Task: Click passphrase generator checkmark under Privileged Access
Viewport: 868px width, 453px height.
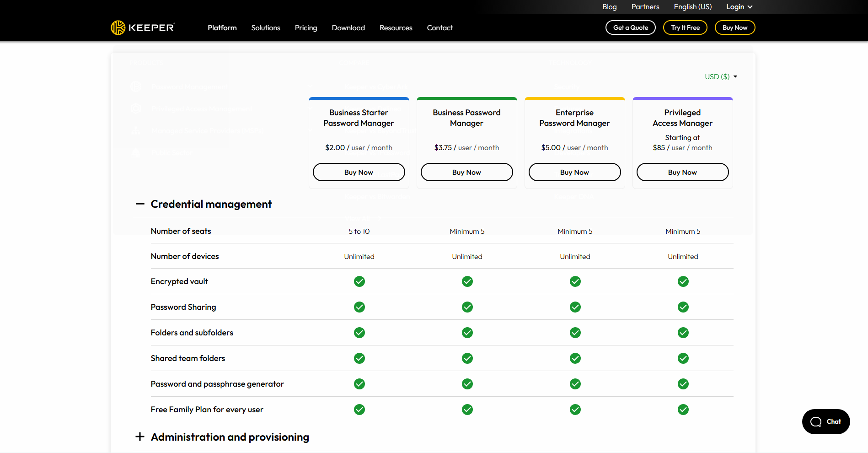Action: pos(683,384)
